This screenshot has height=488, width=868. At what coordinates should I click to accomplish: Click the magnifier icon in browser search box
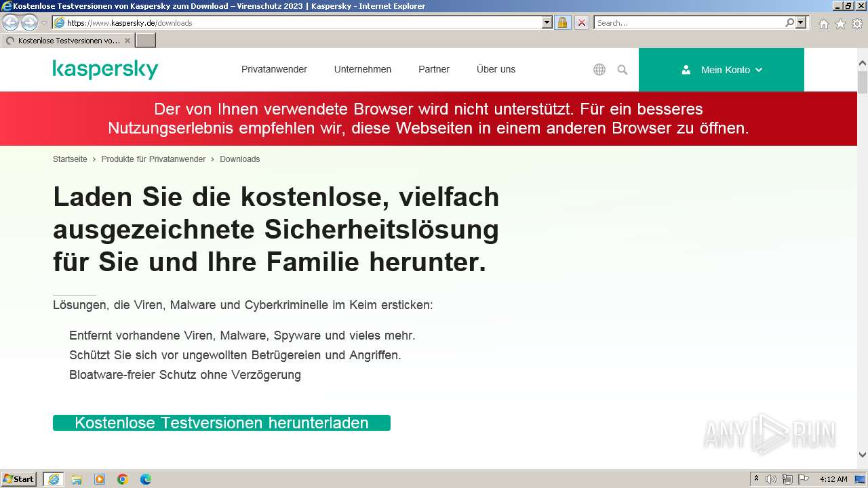click(x=789, y=22)
